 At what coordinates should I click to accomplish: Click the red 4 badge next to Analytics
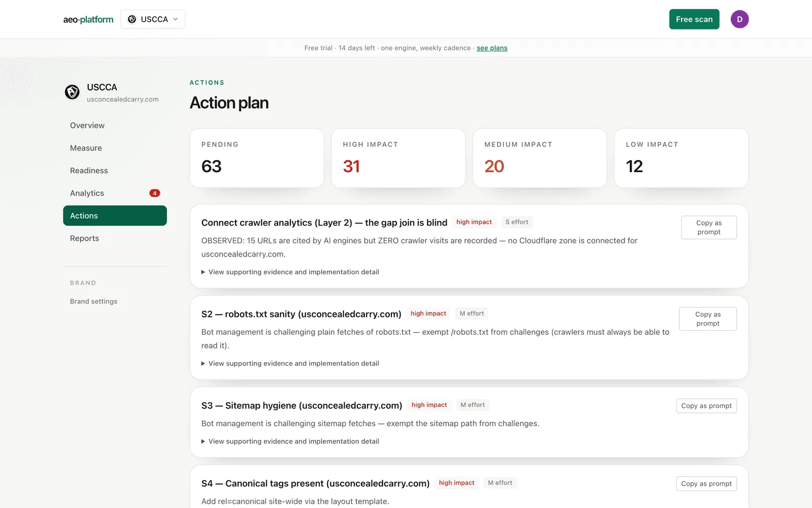click(x=155, y=193)
